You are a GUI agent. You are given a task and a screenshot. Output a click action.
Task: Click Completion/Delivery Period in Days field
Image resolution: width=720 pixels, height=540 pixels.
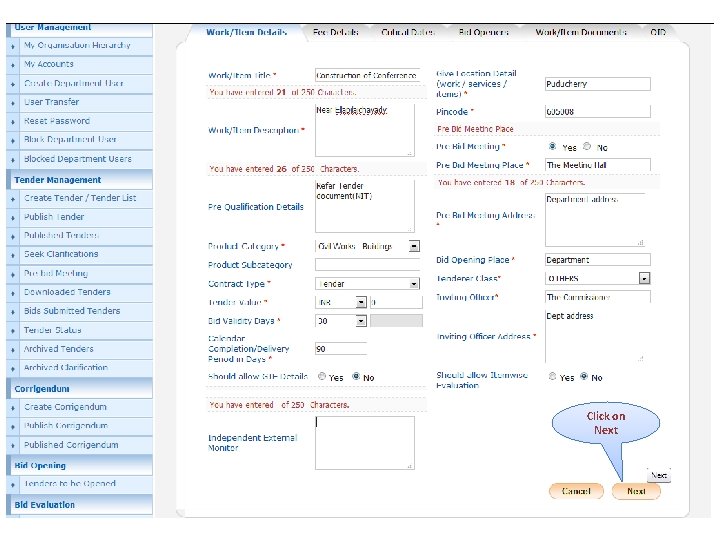[341, 349]
